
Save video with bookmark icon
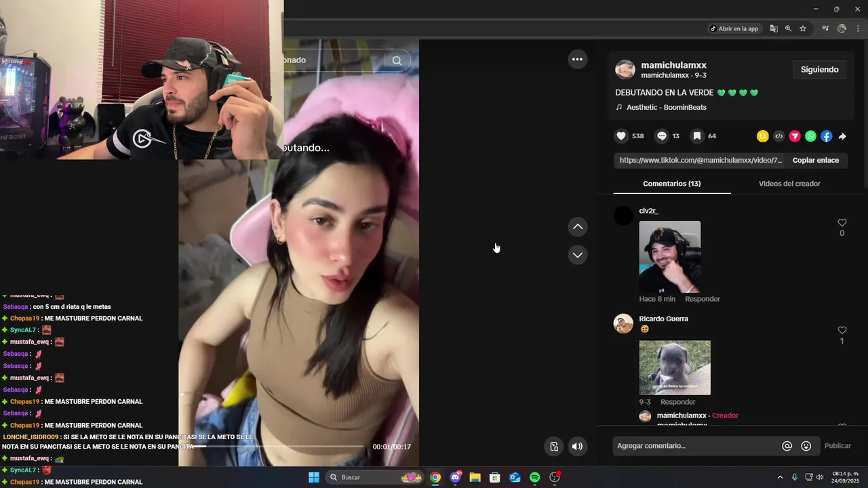click(x=696, y=136)
